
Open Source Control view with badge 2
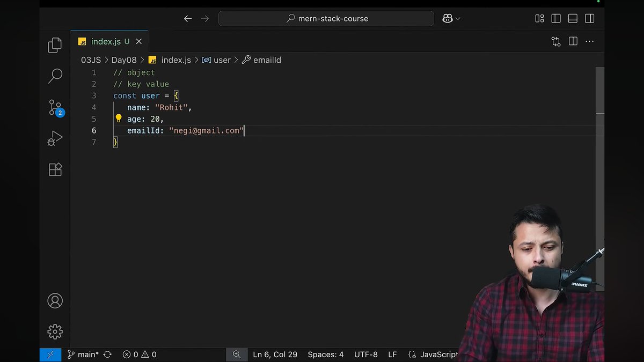coord(56,108)
